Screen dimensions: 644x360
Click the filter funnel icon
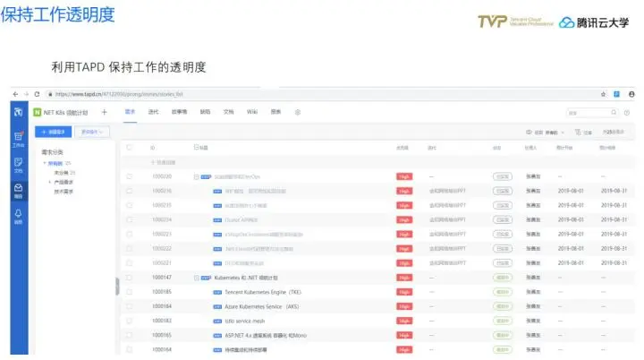[x=578, y=132]
